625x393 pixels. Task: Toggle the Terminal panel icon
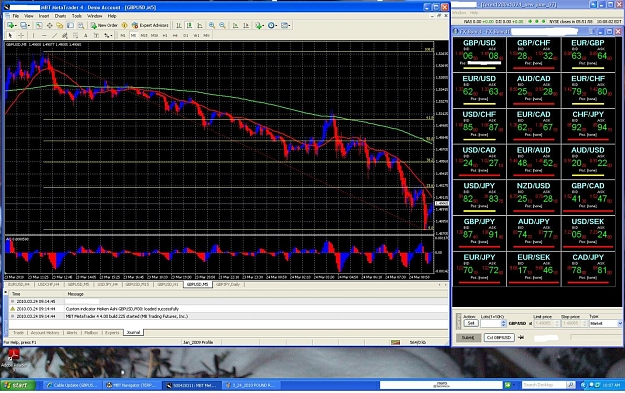pos(70,26)
